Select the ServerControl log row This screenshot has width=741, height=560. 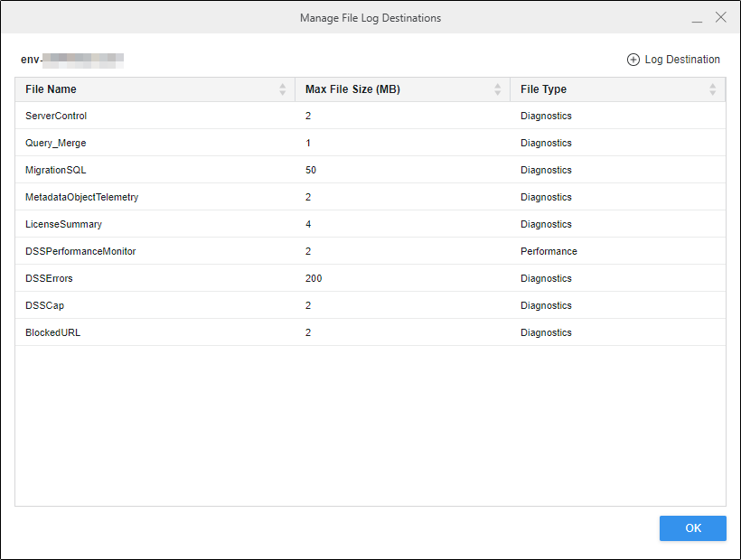(x=56, y=116)
